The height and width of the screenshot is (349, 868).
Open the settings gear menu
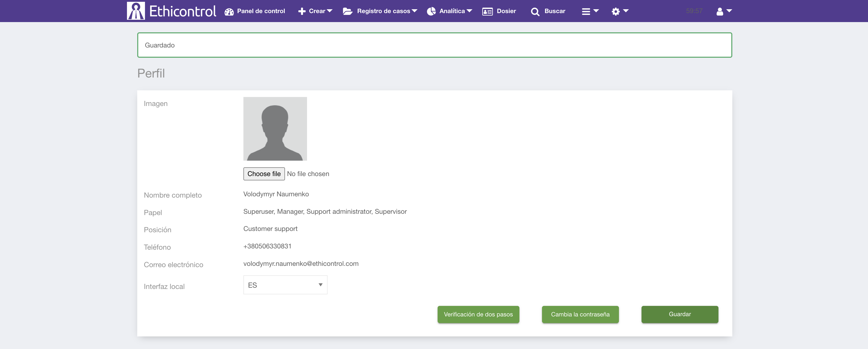coord(620,11)
